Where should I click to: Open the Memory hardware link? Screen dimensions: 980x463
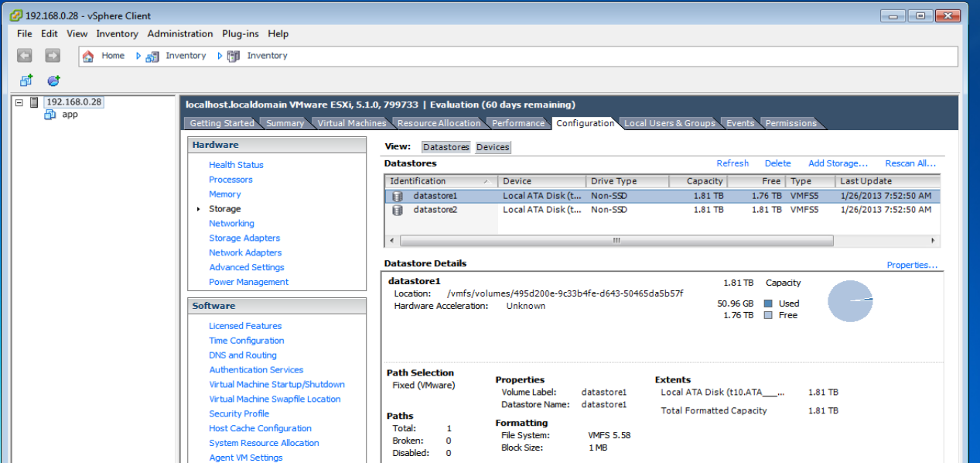[x=225, y=194]
